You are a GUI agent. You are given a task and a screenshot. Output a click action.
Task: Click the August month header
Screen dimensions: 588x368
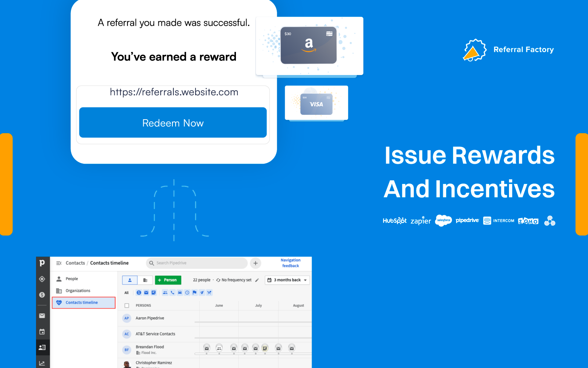point(298,305)
